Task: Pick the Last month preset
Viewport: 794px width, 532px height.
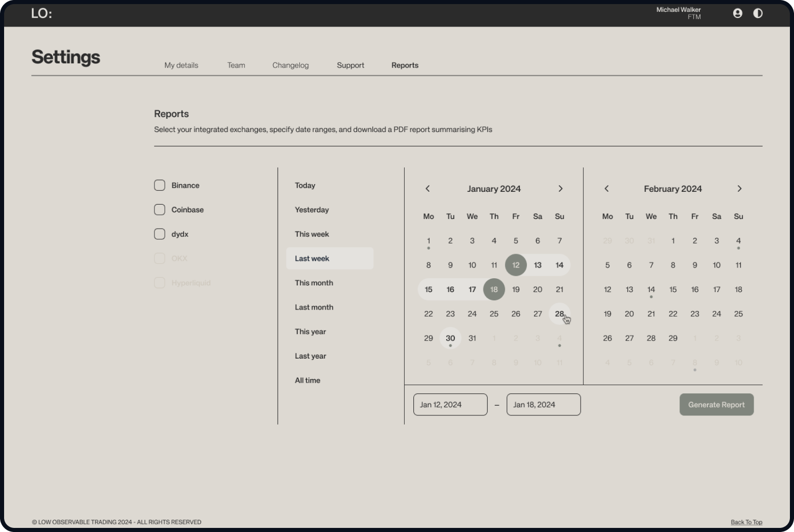Action: pyautogui.click(x=314, y=307)
